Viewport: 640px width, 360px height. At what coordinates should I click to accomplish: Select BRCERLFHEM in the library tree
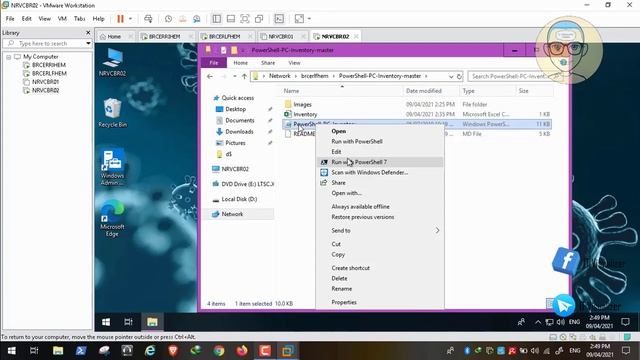pos(49,73)
